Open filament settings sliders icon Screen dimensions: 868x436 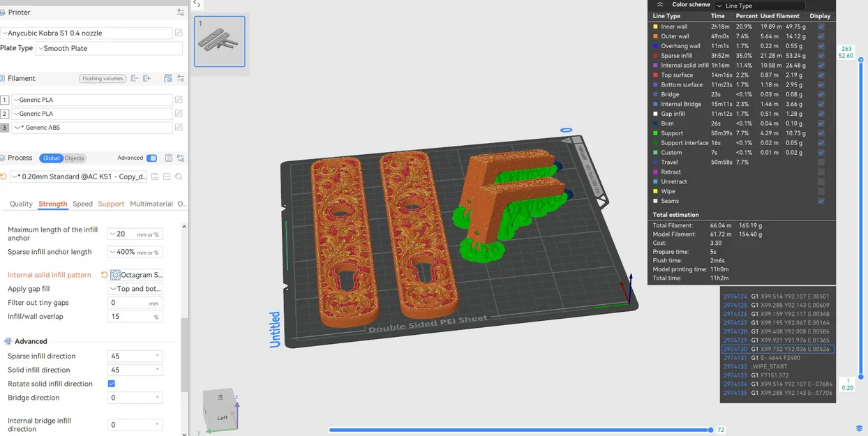tap(180, 79)
